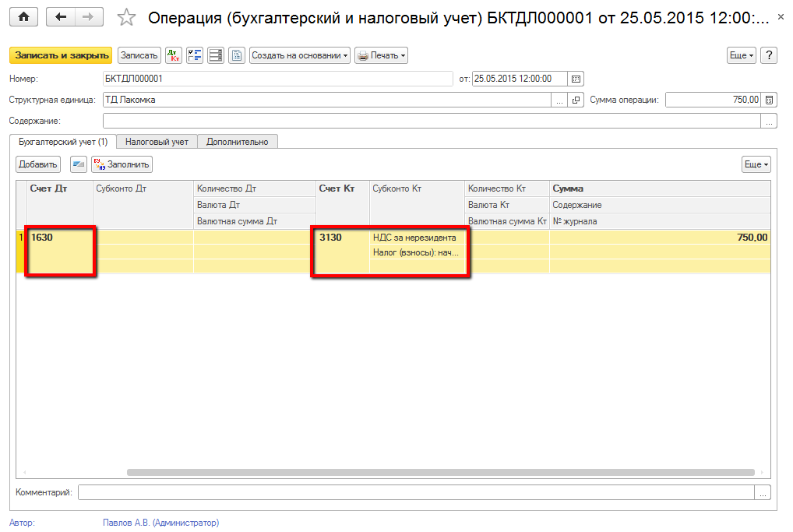This screenshot has height=532, width=793.
Task: Open the table's Еще dropdown
Action: click(756, 164)
